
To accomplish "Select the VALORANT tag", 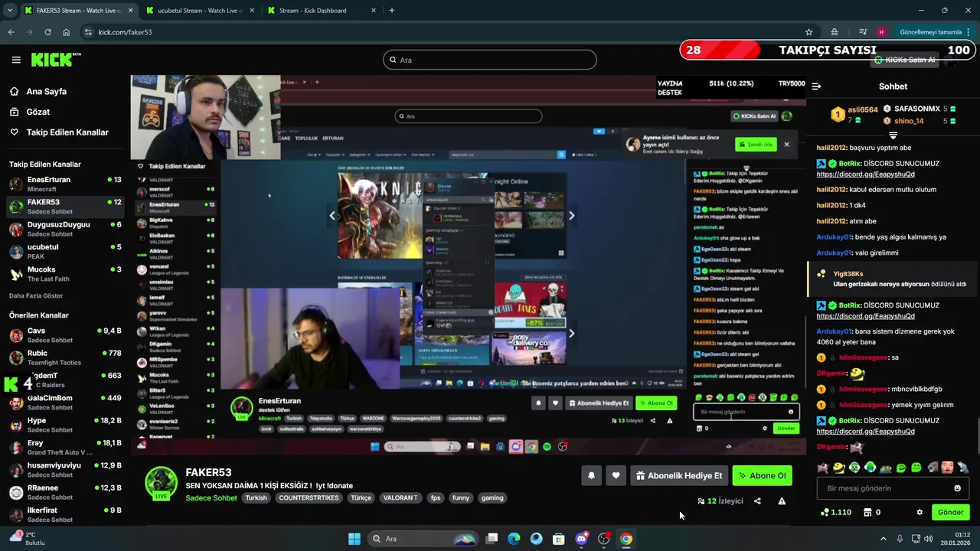I will click(x=400, y=497).
